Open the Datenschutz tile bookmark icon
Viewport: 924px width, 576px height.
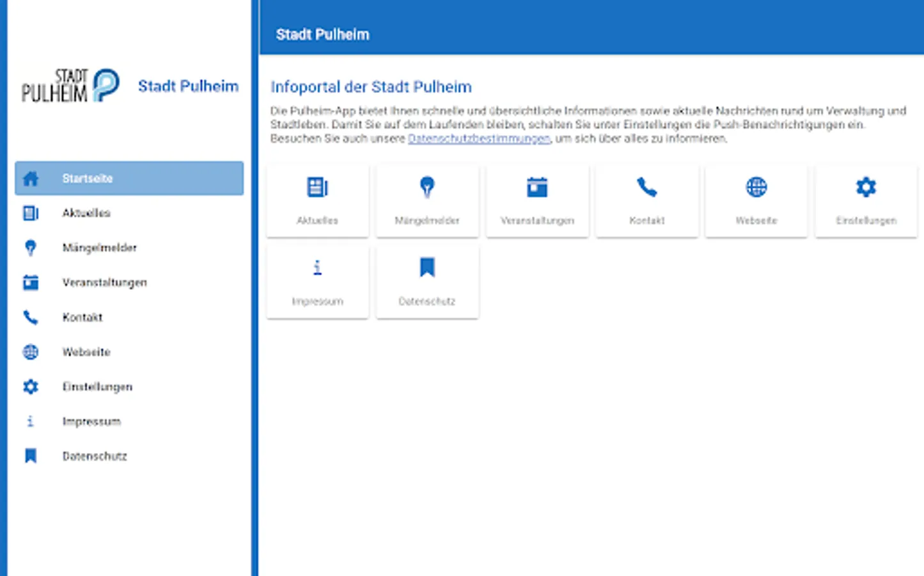pyautogui.click(x=427, y=268)
